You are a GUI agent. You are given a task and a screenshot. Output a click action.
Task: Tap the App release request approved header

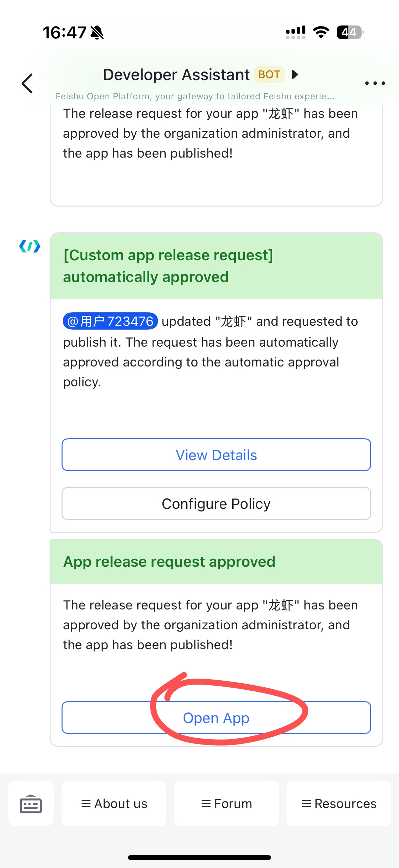(x=216, y=562)
